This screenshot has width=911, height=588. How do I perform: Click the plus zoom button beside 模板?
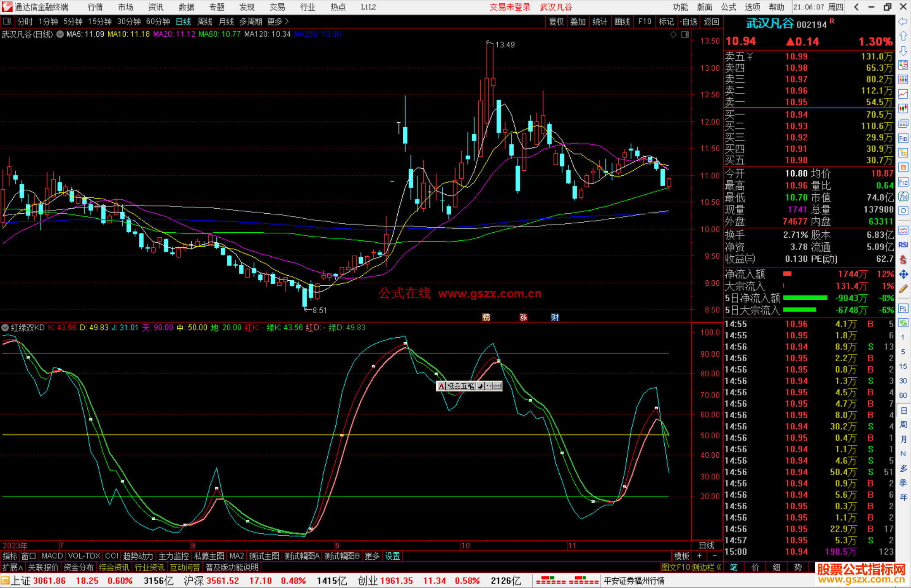click(700, 556)
